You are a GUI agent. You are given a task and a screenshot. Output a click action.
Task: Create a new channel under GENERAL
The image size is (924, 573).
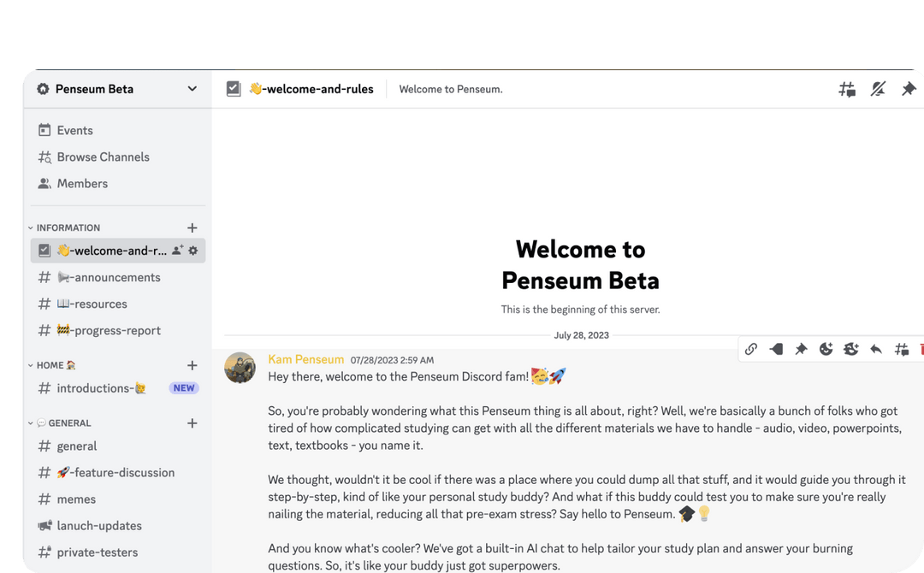click(192, 422)
